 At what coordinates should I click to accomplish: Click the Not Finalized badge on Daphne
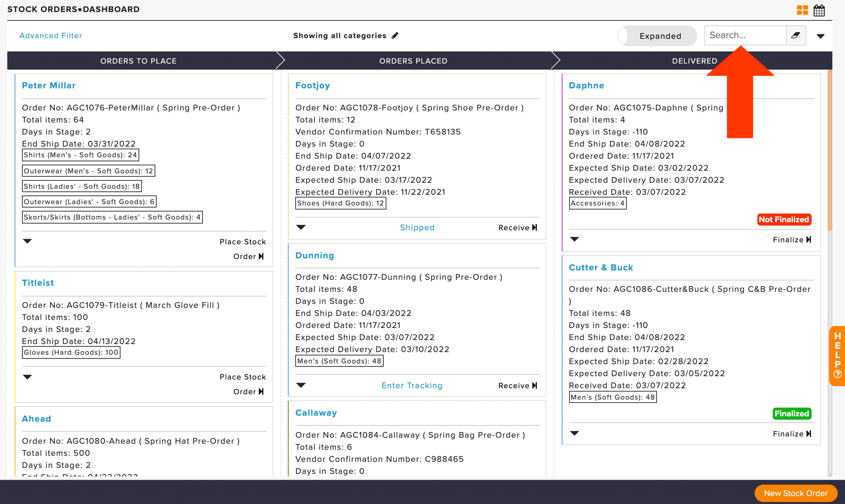[x=784, y=219]
